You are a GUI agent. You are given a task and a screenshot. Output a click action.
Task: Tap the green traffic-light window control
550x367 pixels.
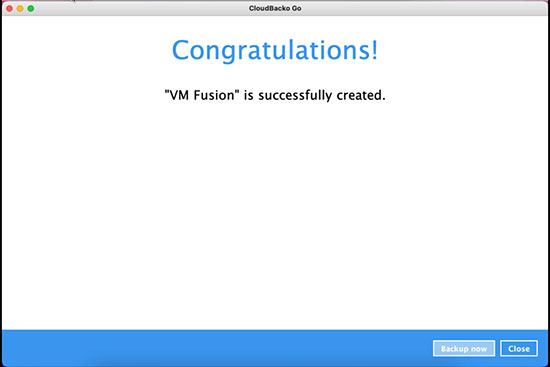click(31, 8)
